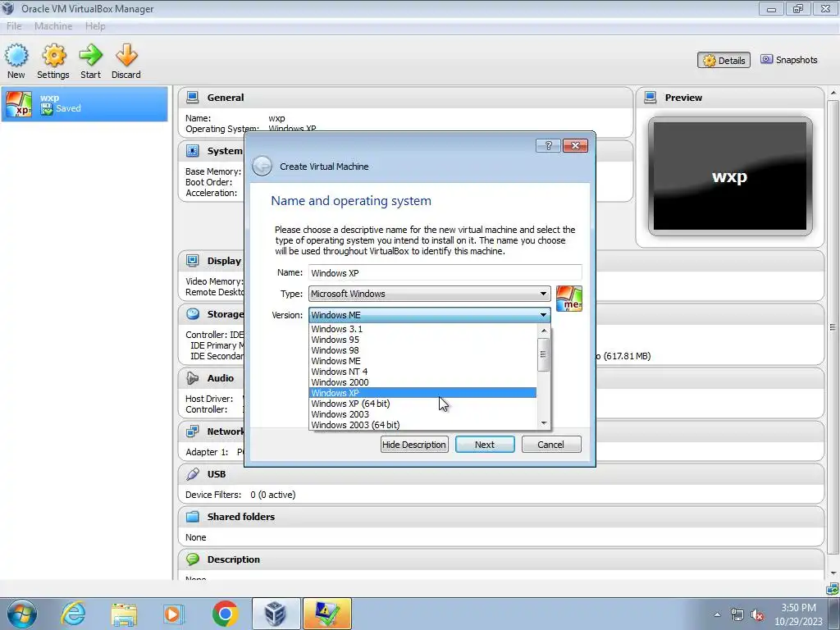Click the General section monitor icon
The image size is (840, 630).
point(192,97)
